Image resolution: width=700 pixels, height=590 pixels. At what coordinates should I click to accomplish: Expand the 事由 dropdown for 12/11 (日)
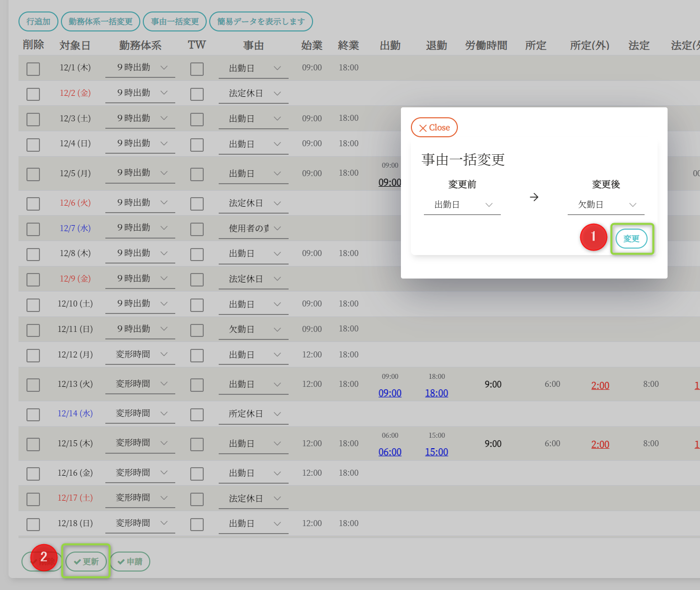[254, 329]
